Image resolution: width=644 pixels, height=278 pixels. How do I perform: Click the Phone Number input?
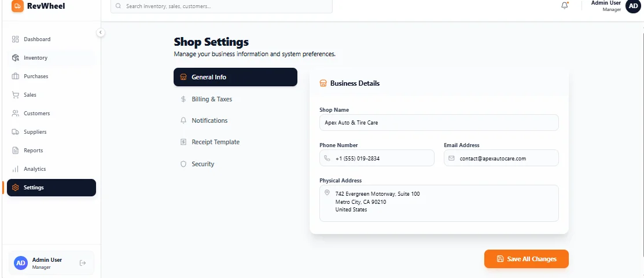[377, 158]
